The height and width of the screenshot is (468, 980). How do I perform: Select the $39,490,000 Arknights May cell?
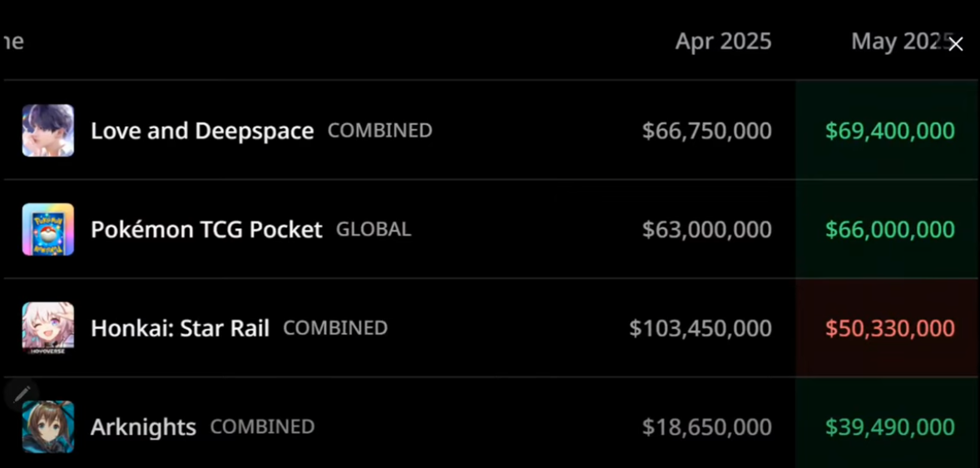889,427
